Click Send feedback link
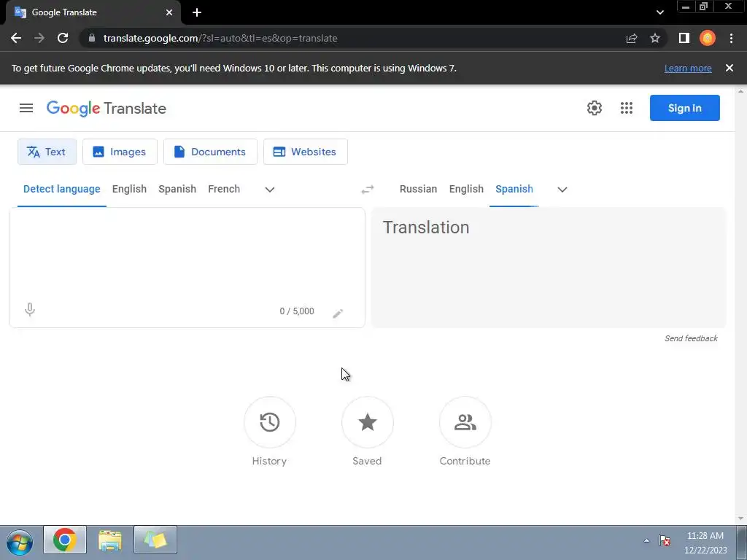Viewport: 747px width, 560px height. 691,338
